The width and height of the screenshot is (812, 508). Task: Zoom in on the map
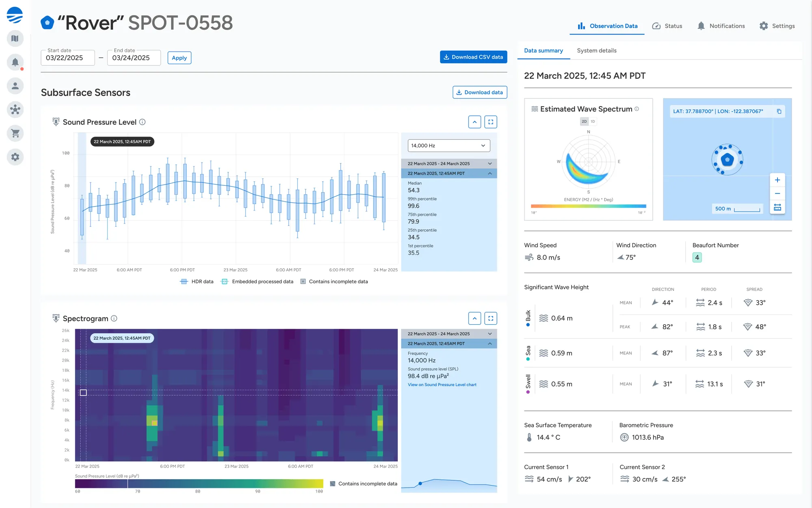coord(777,180)
